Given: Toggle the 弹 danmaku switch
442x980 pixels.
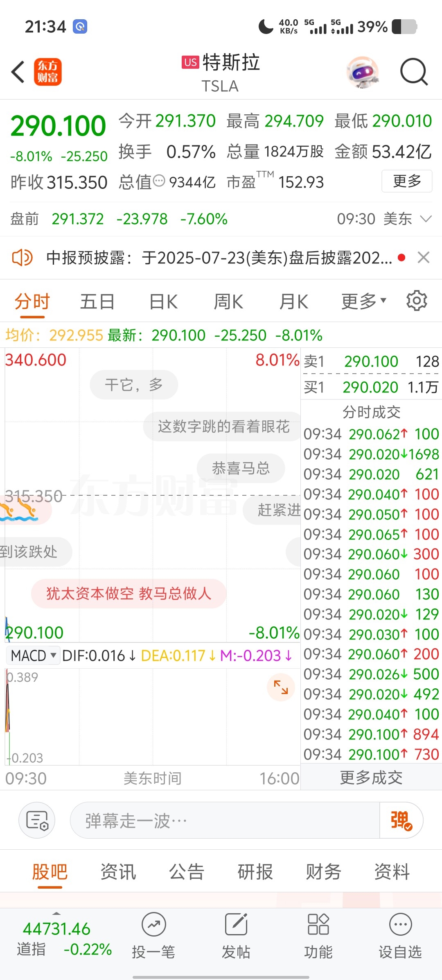Looking at the screenshot, I should click(401, 820).
